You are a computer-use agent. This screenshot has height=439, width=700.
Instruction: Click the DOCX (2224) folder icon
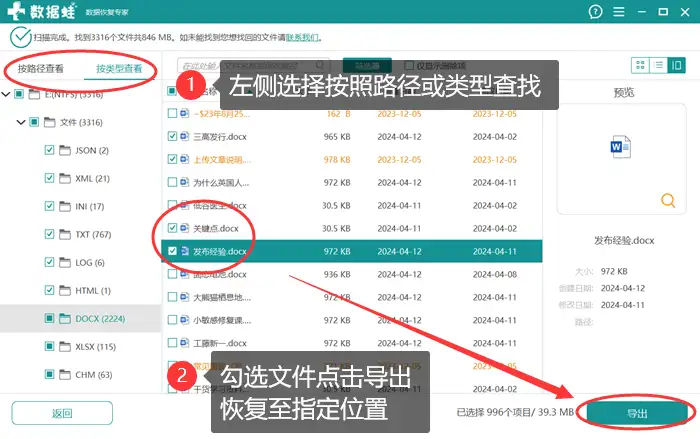[65, 318]
